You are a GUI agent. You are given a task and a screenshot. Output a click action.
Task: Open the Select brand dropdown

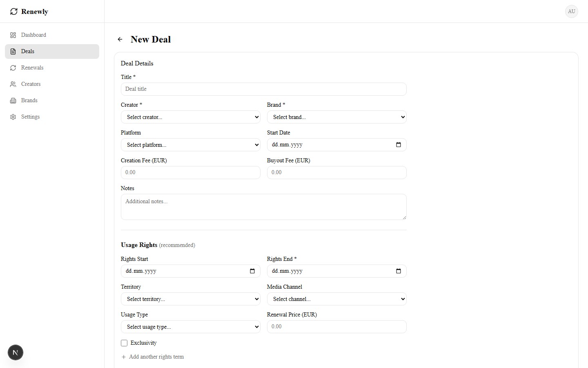[x=336, y=117]
